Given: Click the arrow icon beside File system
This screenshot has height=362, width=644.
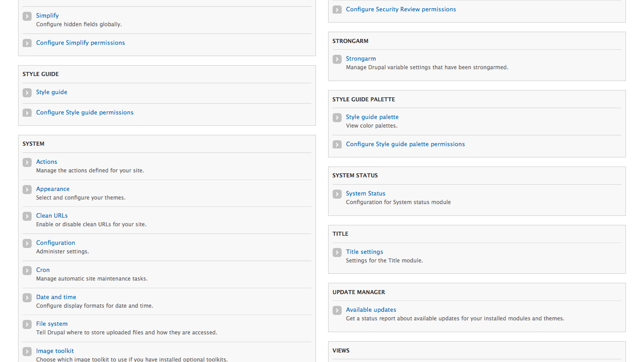Looking at the screenshot, I should pos(27,324).
